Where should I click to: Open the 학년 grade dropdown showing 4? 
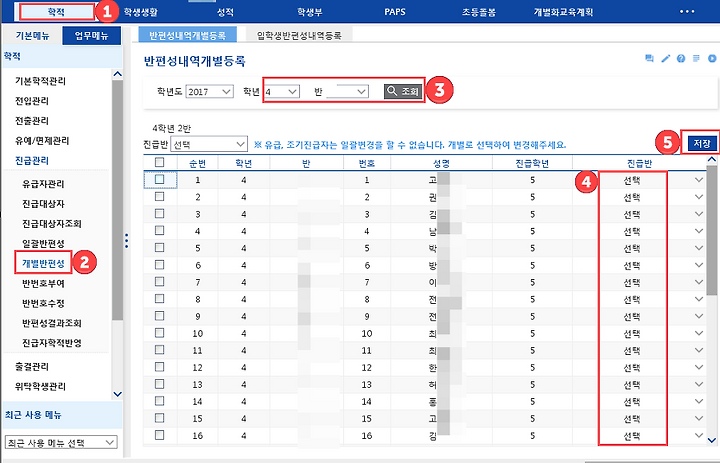pyautogui.click(x=281, y=91)
